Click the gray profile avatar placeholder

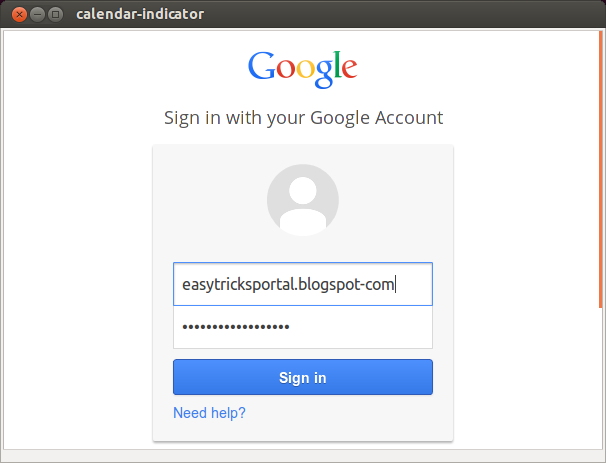coord(303,200)
